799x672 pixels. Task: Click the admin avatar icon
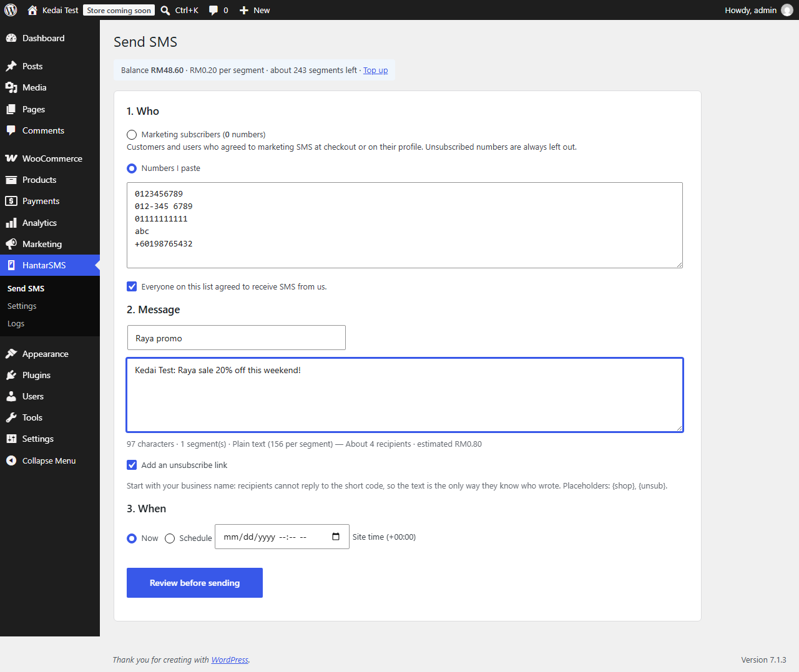tap(787, 10)
